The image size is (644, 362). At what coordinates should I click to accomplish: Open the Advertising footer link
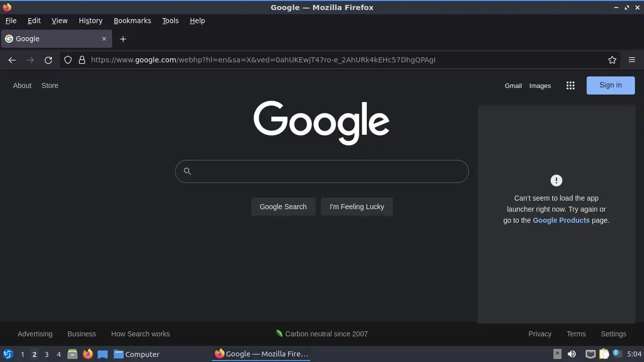pos(35,334)
